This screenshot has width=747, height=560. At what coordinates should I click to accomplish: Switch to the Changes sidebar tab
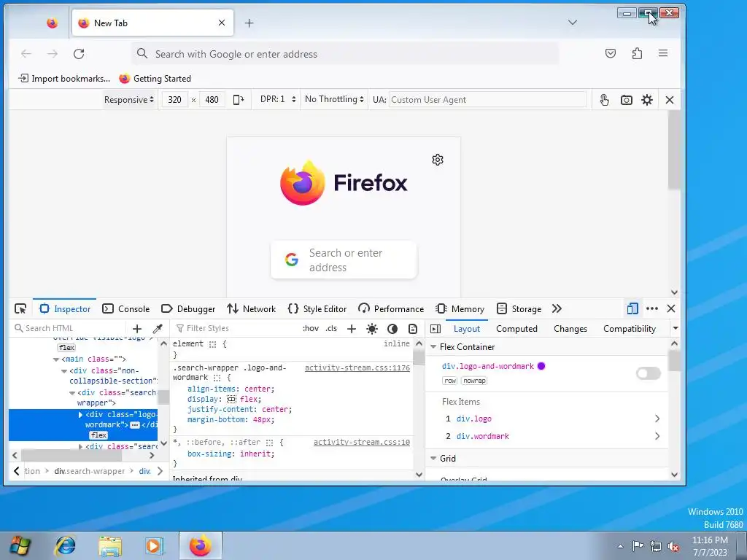click(570, 329)
